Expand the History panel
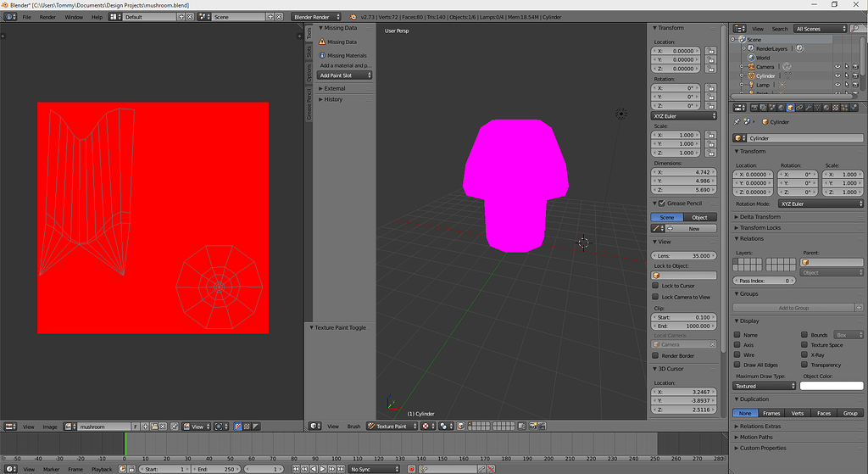The height and width of the screenshot is (474, 868). 333,99
